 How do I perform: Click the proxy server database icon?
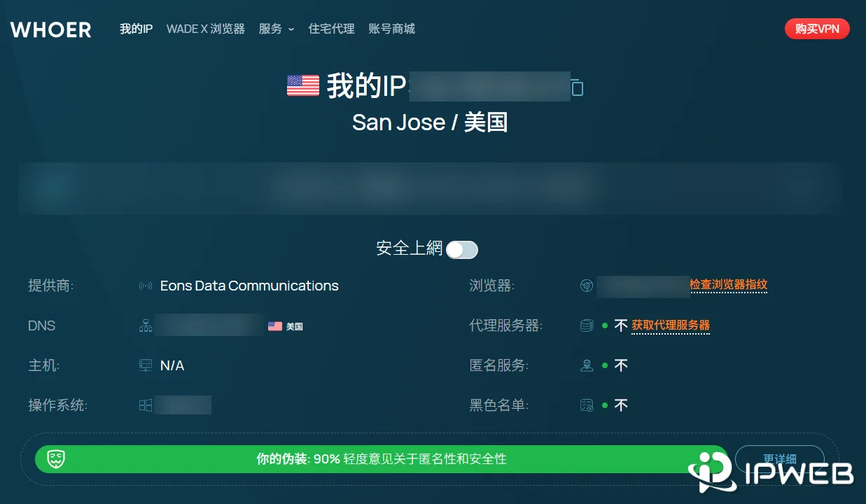(x=587, y=325)
